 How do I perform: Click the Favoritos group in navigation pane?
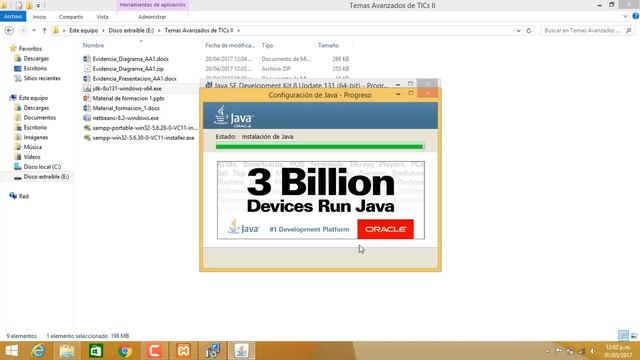click(x=30, y=49)
